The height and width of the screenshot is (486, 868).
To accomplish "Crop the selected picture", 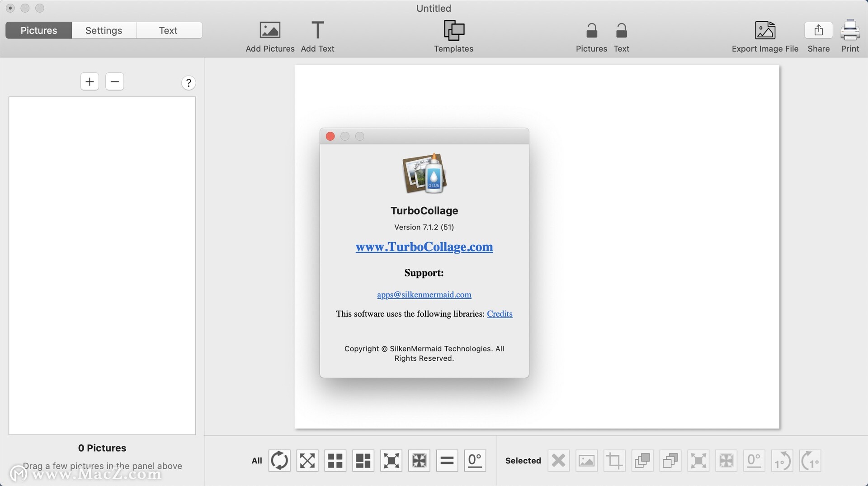I will click(x=614, y=461).
